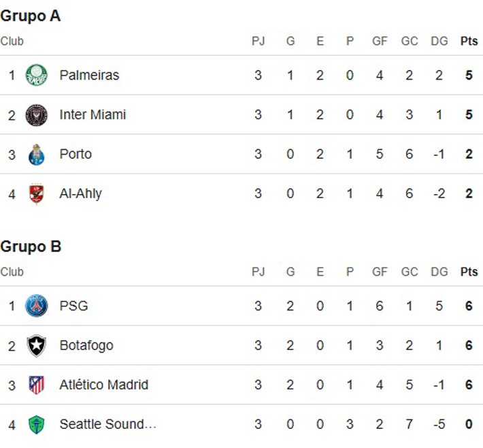Select the PSG team name
Viewport: 483px width, 448px height.
pos(73,306)
